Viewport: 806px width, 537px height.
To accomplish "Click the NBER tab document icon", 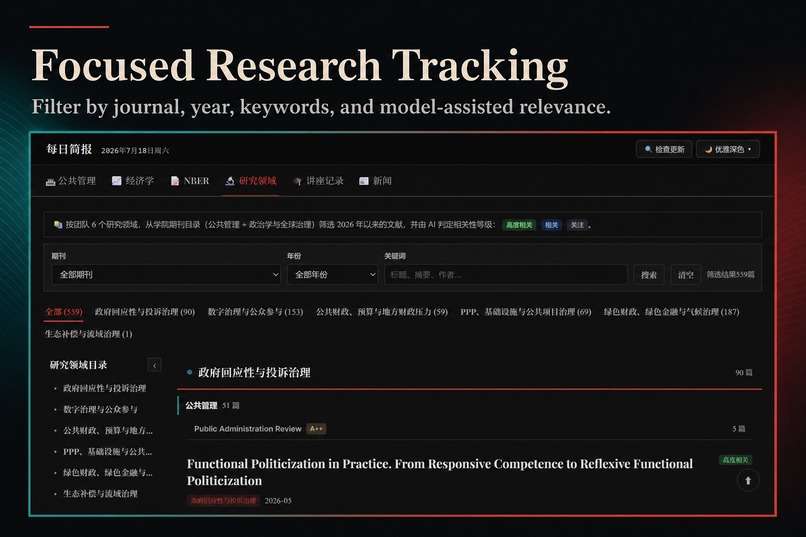I will click(175, 181).
